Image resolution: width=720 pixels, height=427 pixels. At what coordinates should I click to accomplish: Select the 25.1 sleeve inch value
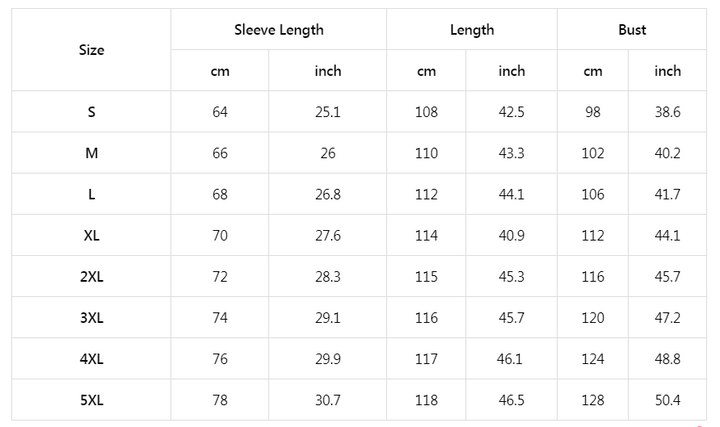pyautogui.click(x=328, y=112)
